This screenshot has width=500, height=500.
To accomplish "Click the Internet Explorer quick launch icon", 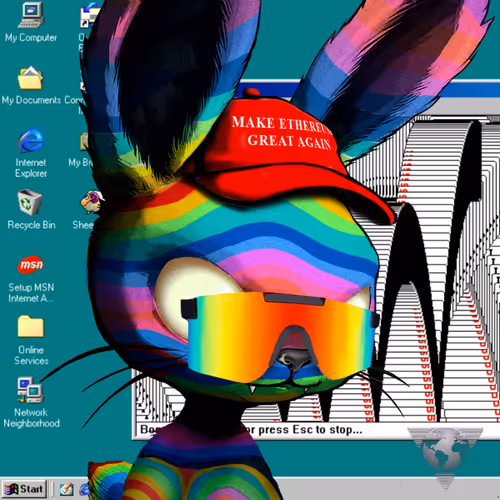I will [84, 489].
